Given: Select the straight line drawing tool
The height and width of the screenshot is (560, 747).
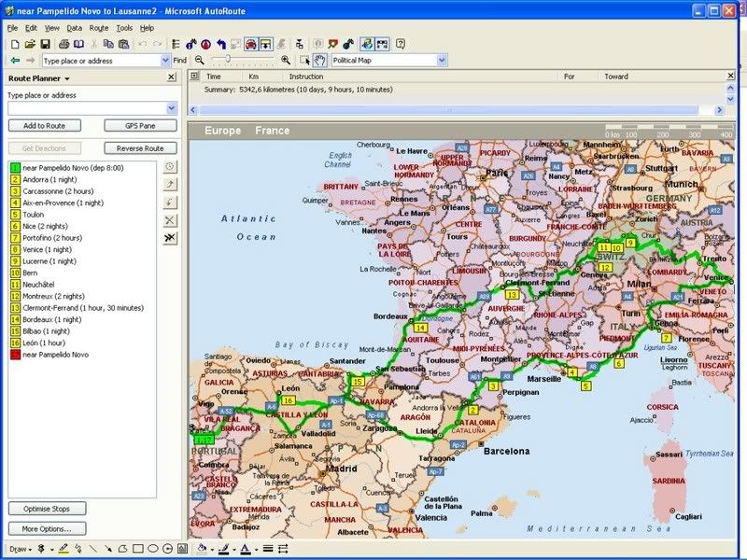Looking at the screenshot, I should point(92,549).
